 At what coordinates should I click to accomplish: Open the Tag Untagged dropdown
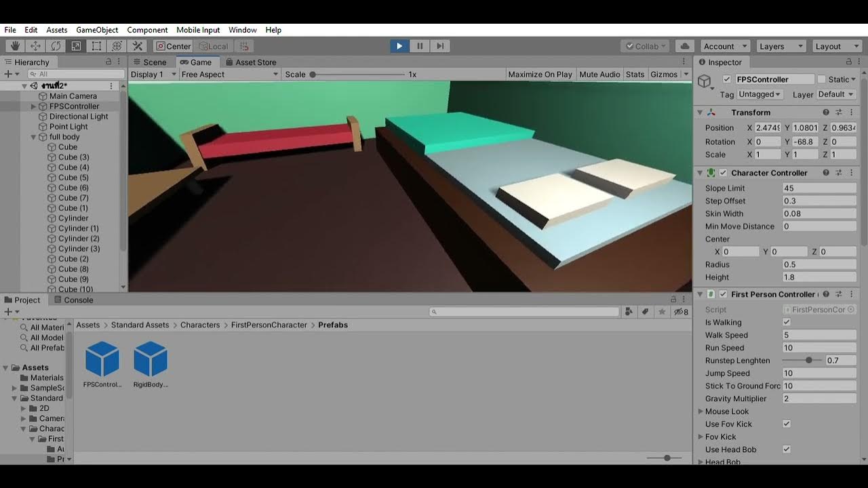[759, 94]
